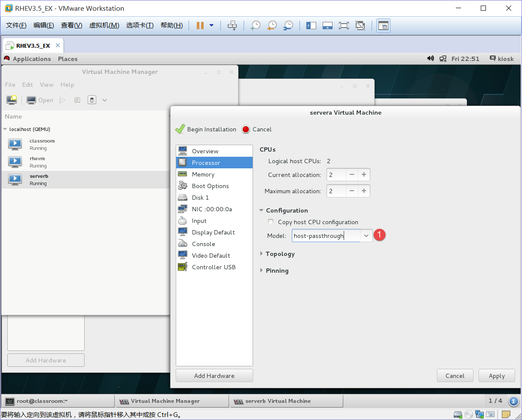Decrease Current allocation CPU count
522x420 pixels.
click(x=351, y=175)
